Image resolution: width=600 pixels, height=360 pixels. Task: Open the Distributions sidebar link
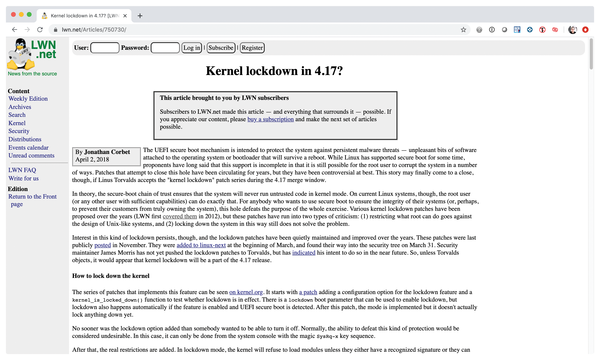point(25,139)
